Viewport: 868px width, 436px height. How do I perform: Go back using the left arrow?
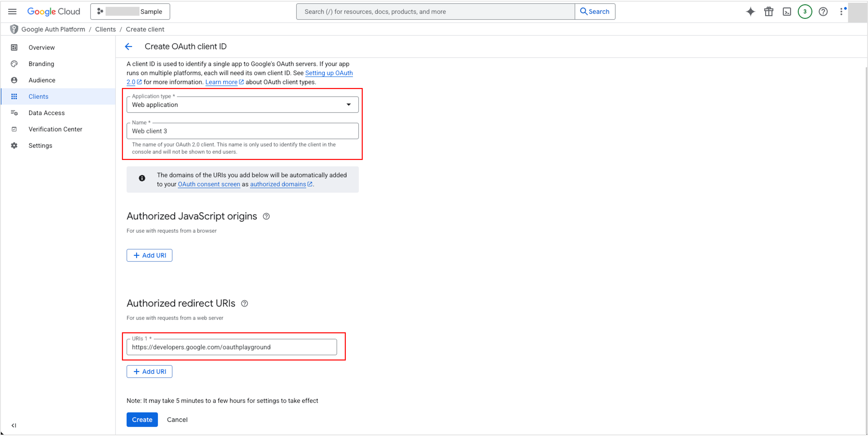point(128,46)
